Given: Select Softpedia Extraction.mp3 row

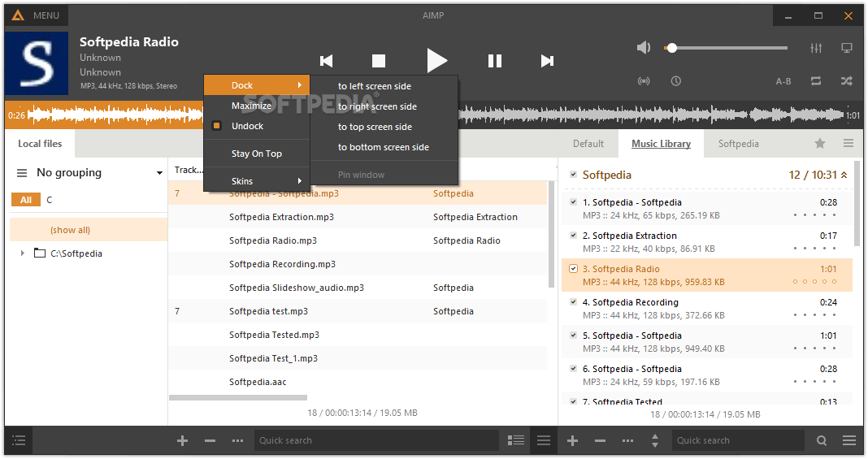Looking at the screenshot, I should click(358, 217).
